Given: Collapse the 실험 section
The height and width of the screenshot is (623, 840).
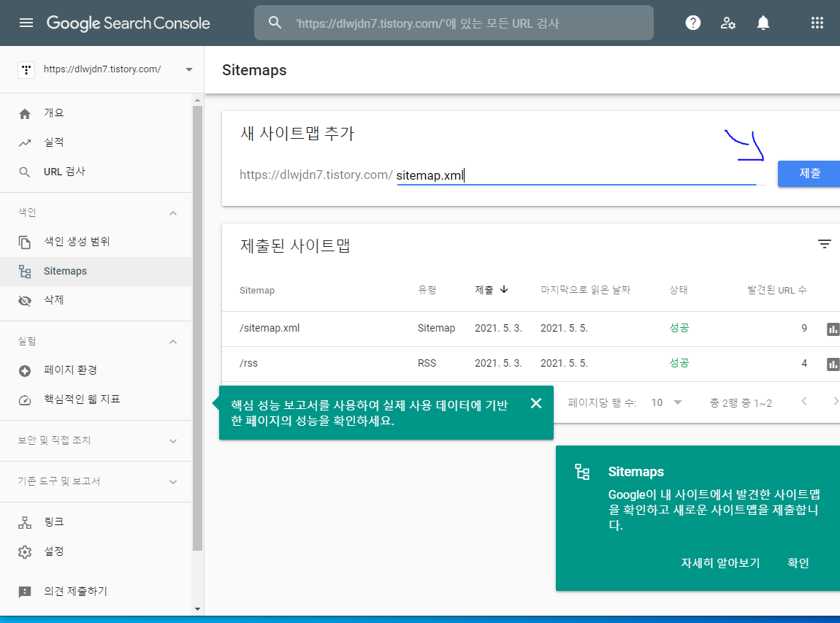Looking at the screenshot, I should click(173, 342).
